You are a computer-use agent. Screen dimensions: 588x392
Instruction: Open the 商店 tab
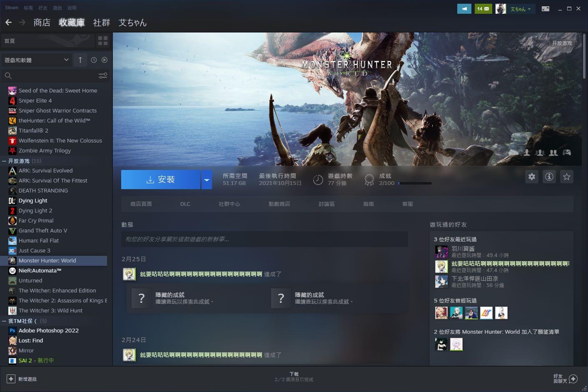[x=42, y=22]
